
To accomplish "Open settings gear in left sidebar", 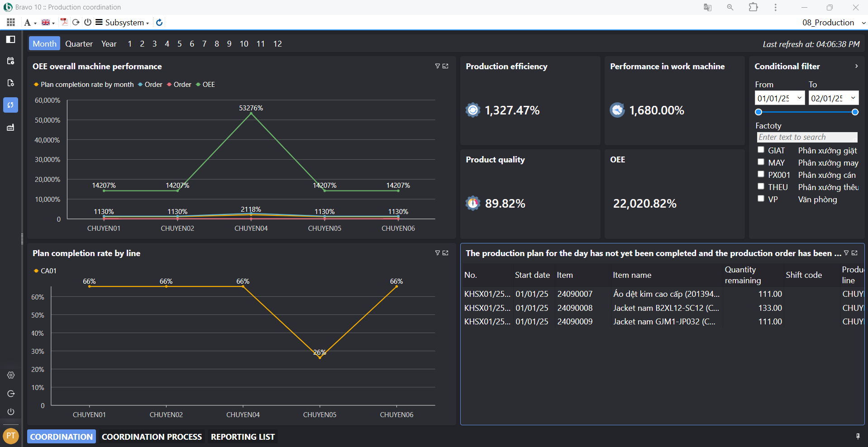I will (x=11, y=375).
